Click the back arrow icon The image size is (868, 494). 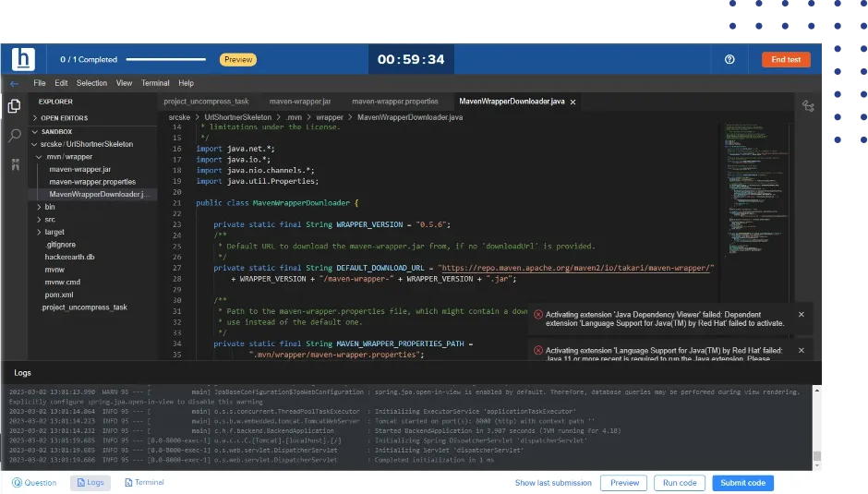click(15, 84)
